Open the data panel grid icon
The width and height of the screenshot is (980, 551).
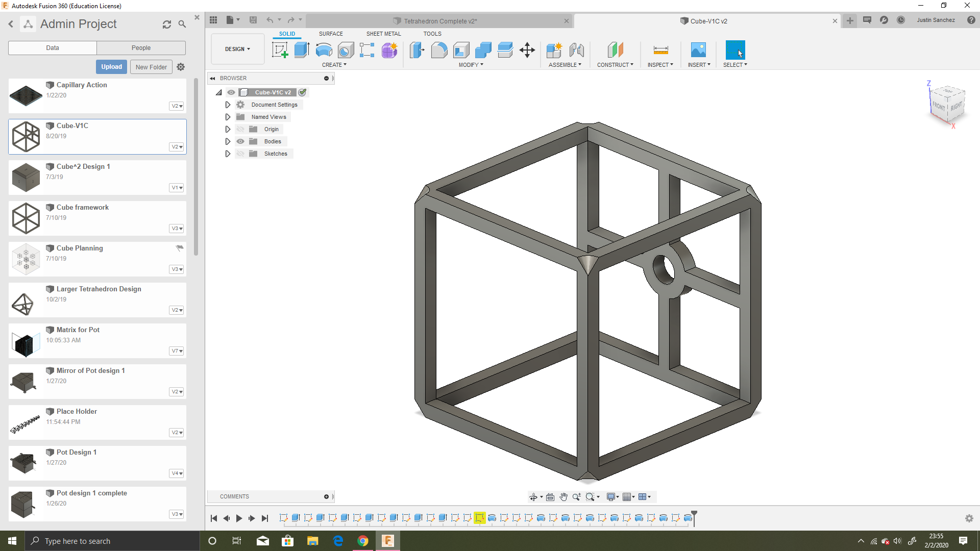click(x=213, y=20)
